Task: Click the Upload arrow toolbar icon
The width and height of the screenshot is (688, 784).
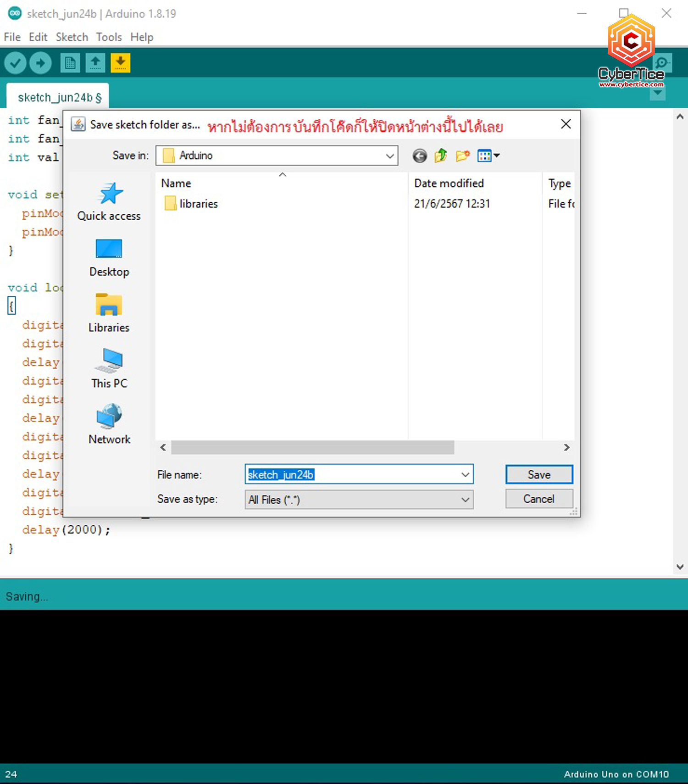Action: (40, 63)
